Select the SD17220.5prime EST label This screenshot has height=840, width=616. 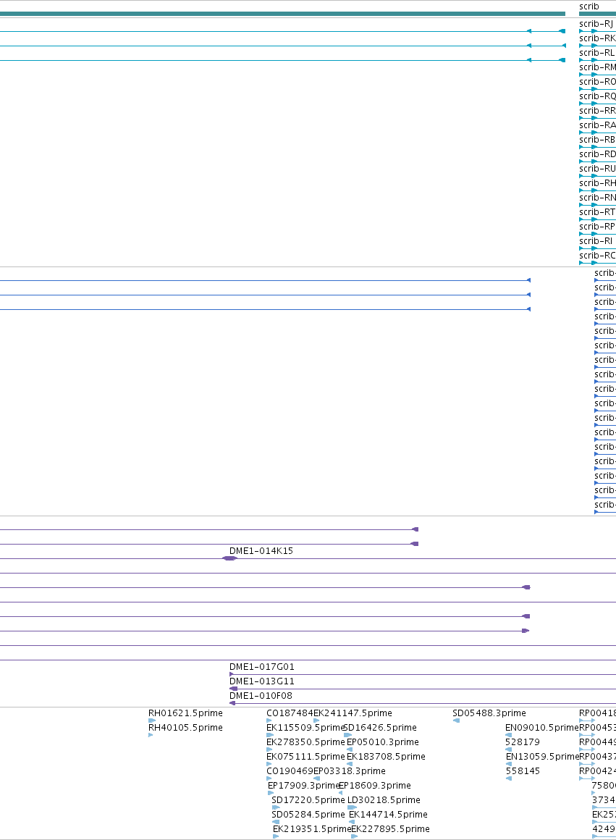point(308,800)
